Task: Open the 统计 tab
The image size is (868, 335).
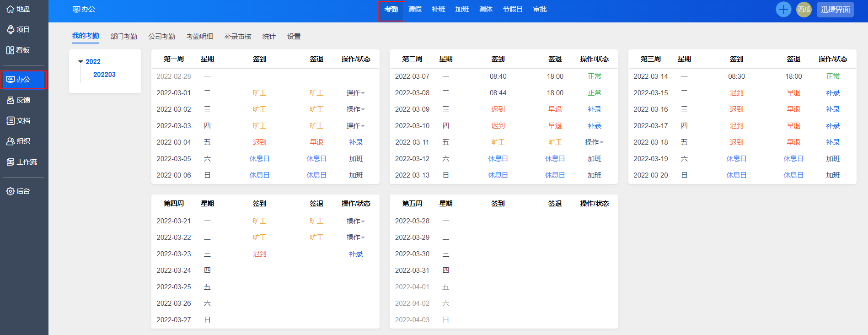Action: 269,37
